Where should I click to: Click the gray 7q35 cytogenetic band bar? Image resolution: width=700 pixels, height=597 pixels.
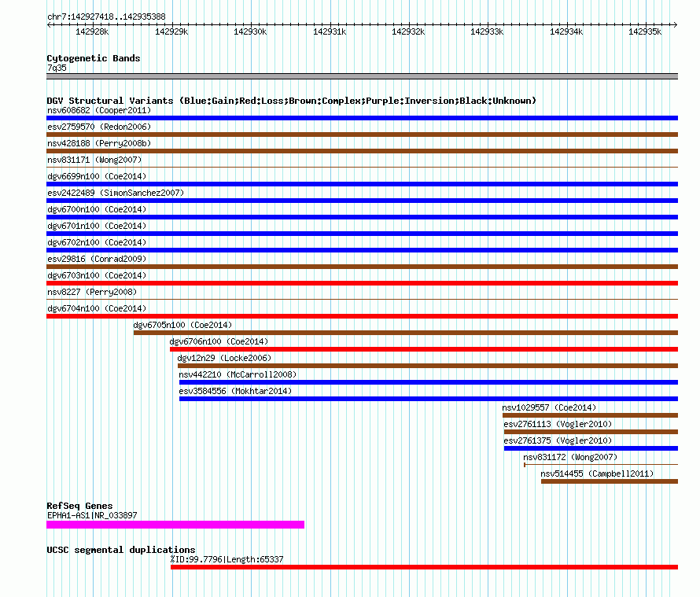(x=362, y=76)
